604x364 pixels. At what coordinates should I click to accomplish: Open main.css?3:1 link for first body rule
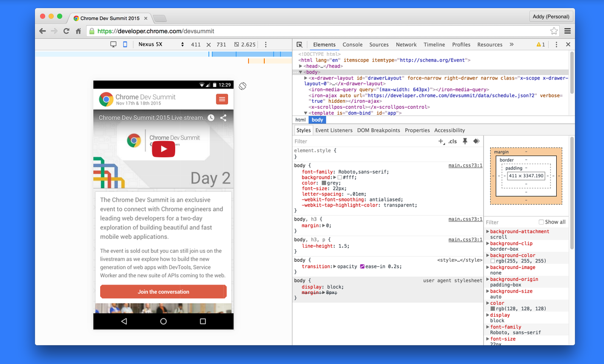point(465,165)
